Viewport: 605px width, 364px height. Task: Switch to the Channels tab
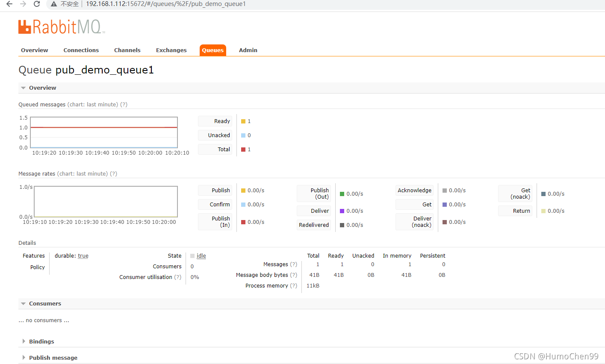click(x=127, y=50)
